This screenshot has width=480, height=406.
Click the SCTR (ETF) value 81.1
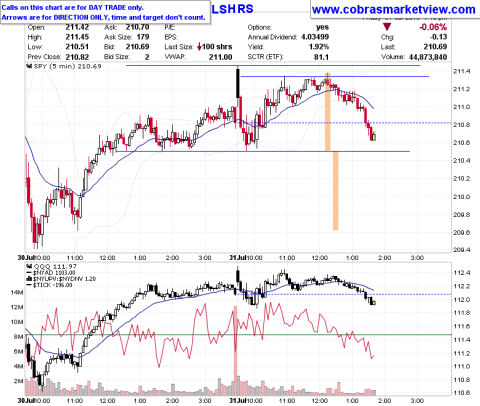(321, 57)
